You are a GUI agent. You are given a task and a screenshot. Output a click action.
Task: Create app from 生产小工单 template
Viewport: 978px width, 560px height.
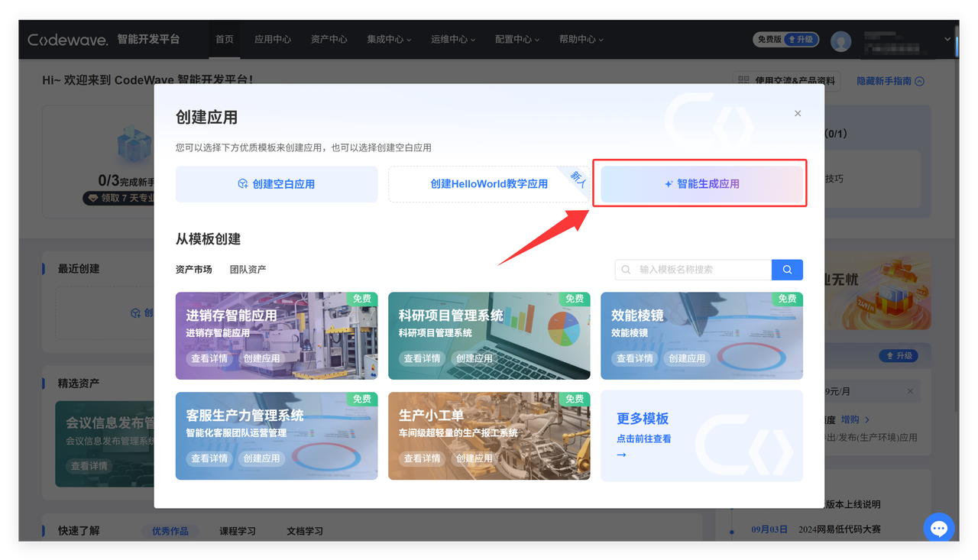(474, 458)
